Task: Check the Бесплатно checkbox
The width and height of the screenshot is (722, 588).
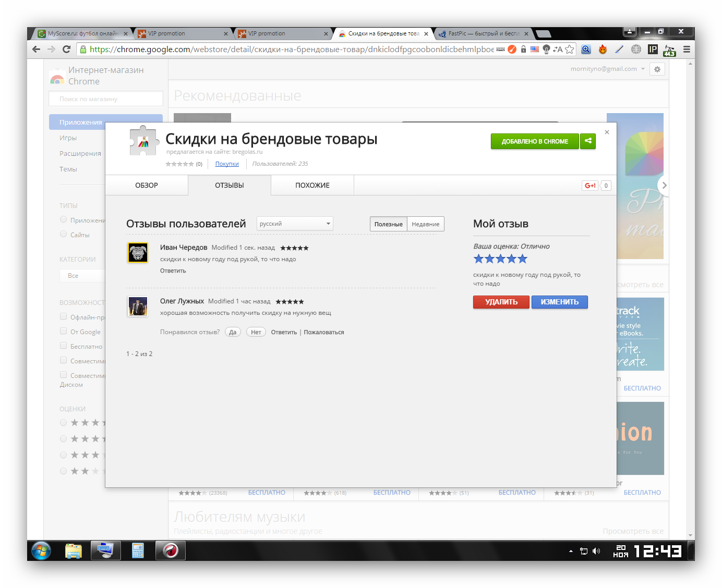Action: 63,346
